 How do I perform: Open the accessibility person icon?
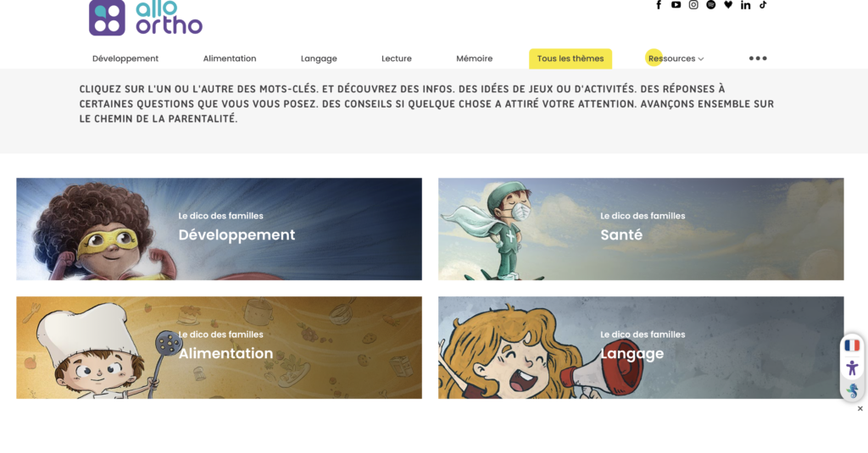(852, 367)
